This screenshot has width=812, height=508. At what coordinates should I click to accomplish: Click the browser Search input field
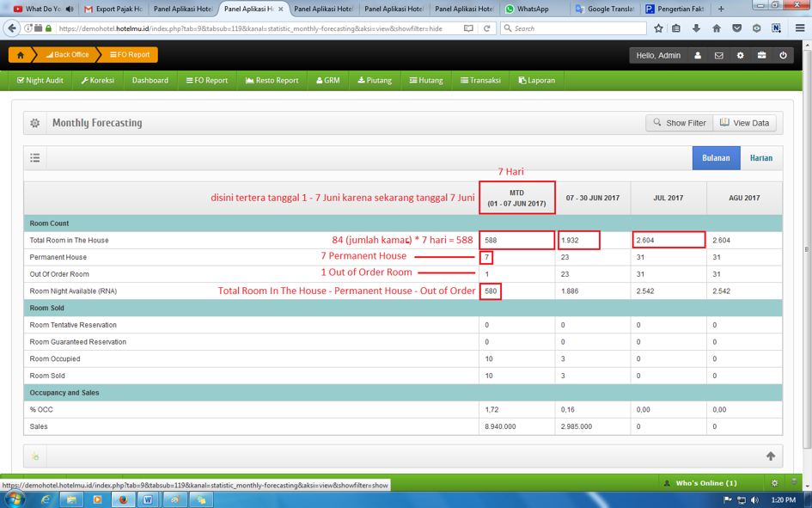click(x=576, y=28)
